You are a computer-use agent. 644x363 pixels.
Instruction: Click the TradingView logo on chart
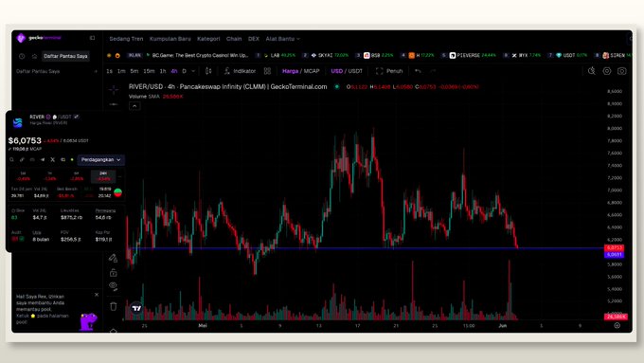click(x=136, y=308)
